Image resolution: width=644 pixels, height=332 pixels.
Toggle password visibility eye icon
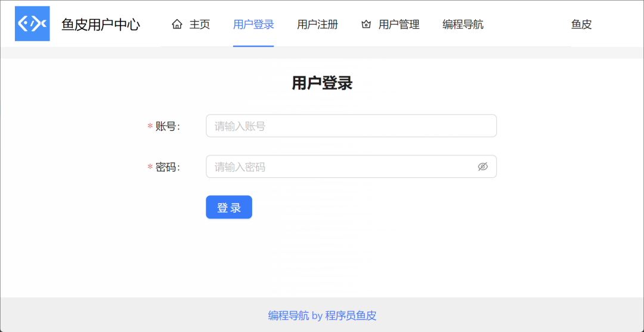[x=482, y=167]
